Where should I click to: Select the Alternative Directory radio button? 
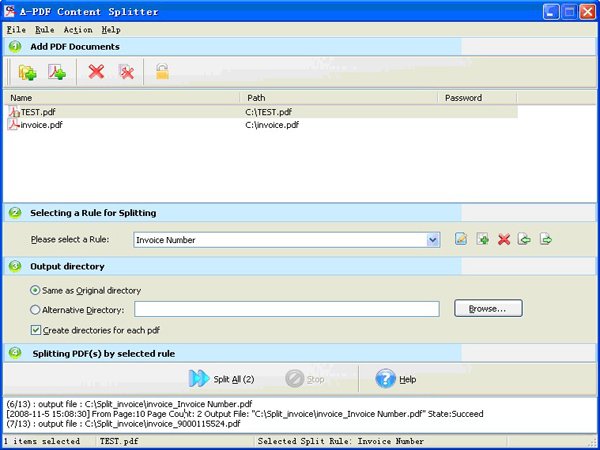(x=35, y=310)
